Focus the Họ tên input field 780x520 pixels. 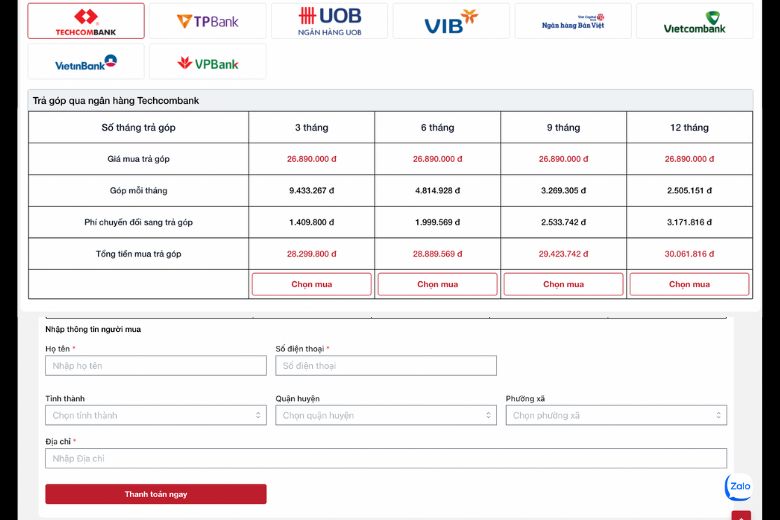tap(155, 366)
